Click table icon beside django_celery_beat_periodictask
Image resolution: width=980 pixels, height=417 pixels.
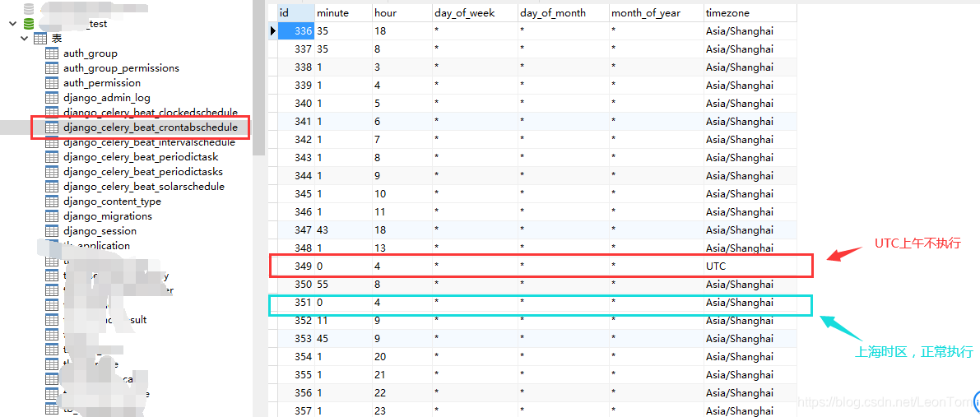[53, 157]
